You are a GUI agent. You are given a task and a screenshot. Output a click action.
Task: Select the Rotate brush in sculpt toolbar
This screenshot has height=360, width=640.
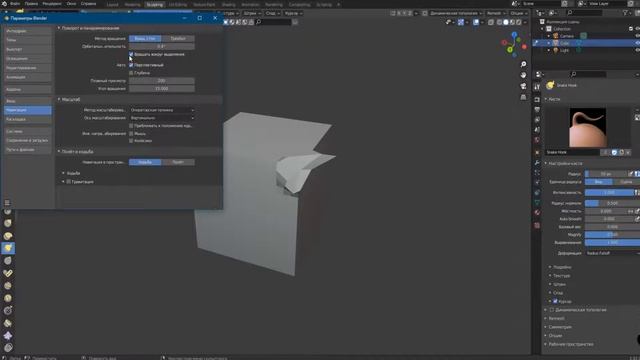[x=8, y=298]
